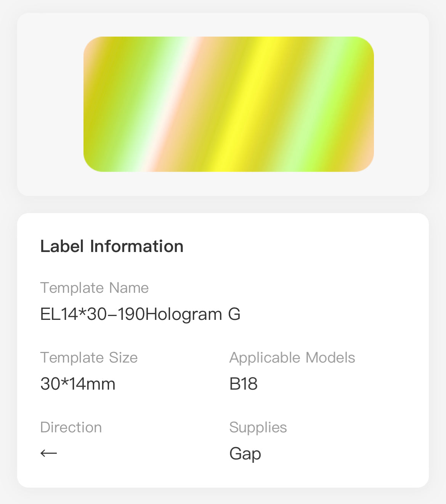Click the Label Information card
The image size is (446, 504).
click(223, 351)
